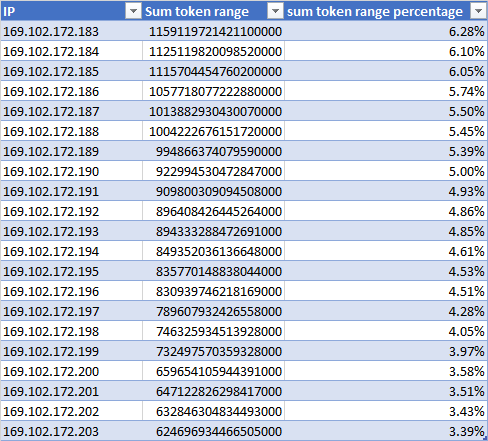488x441 pixels.
Task: Select sum token range percentage header cell
Action: pyautogui.click(x=386, y=11)
